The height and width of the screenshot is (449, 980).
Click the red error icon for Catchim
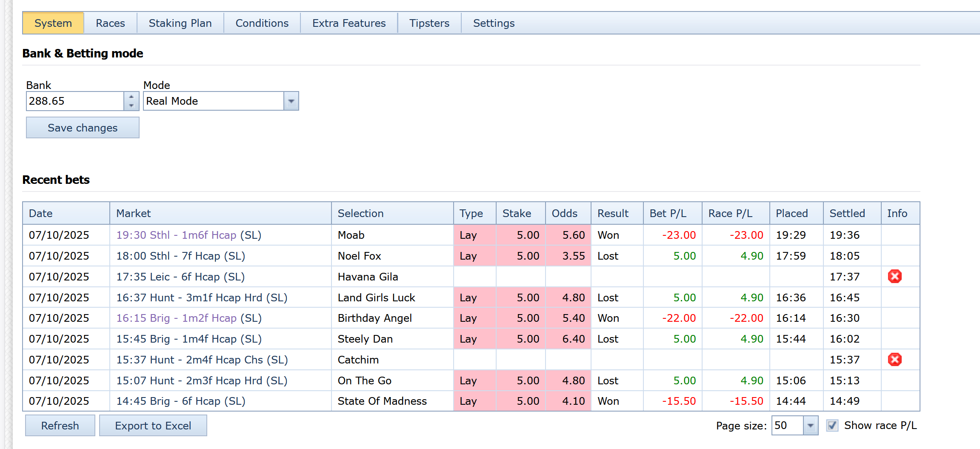tap(894, 360)
